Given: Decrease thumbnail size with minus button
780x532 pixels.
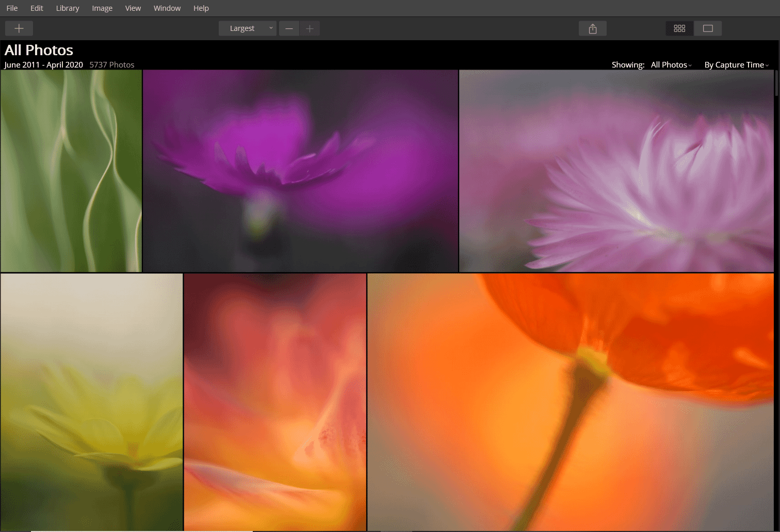Looking at the screenshot, I should click(289, 28).
